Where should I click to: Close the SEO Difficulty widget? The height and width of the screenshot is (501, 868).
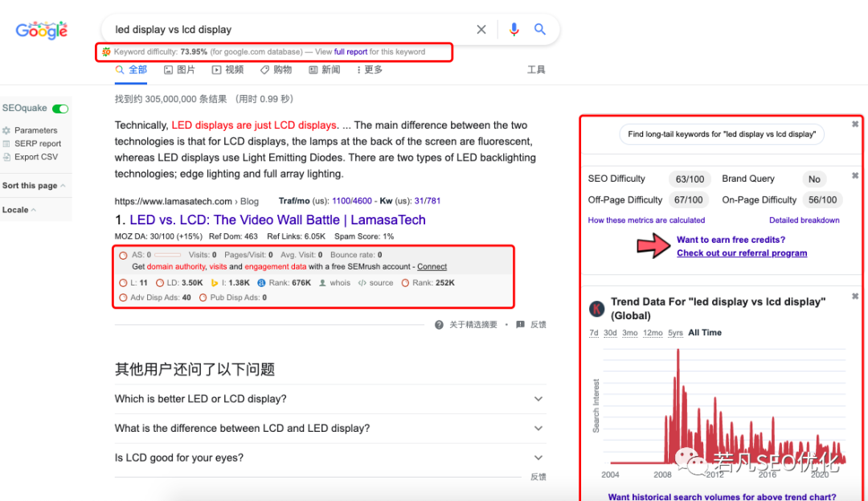[x=854, y=175]
